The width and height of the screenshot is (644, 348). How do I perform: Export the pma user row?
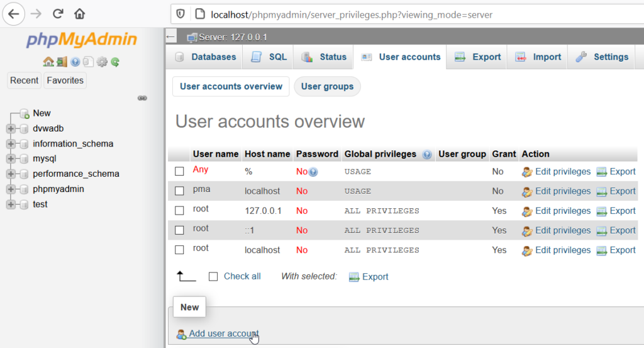click(x=616, y=191)
